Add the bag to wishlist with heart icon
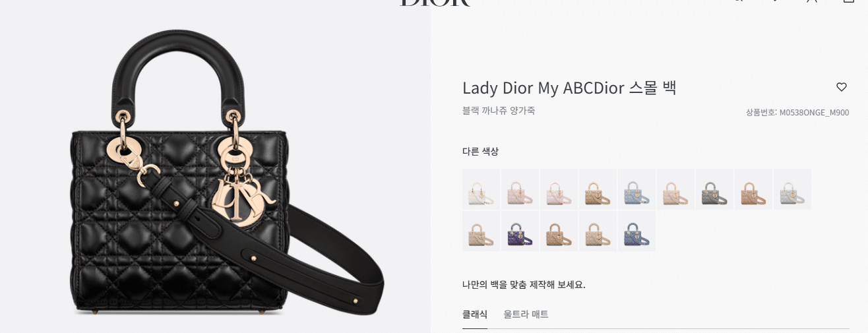868x333 pixels. [x=841, y=87]
